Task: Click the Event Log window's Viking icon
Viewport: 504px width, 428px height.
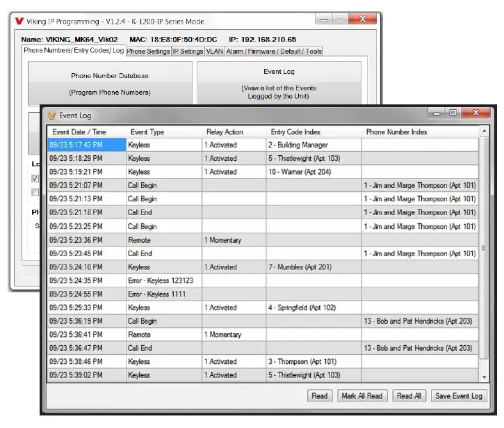Action: click(x=51, y=116)
